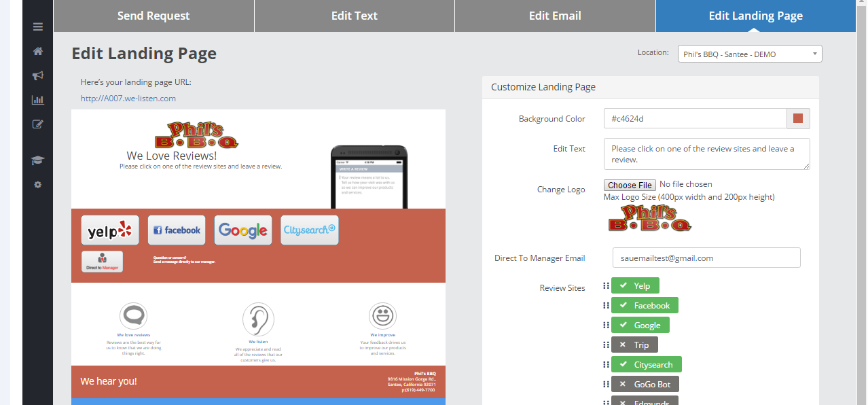Enable the Trip review site
868x405 pixels.
coord(634,345)
